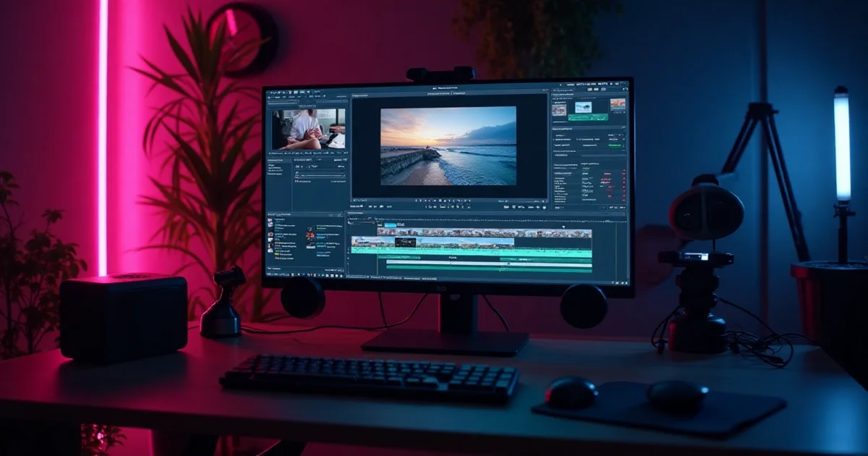Select the leftmost thumbnail in the top-right panel
Image resolution: width=868 pixels, height=456 pixels.
coord(559,109)
